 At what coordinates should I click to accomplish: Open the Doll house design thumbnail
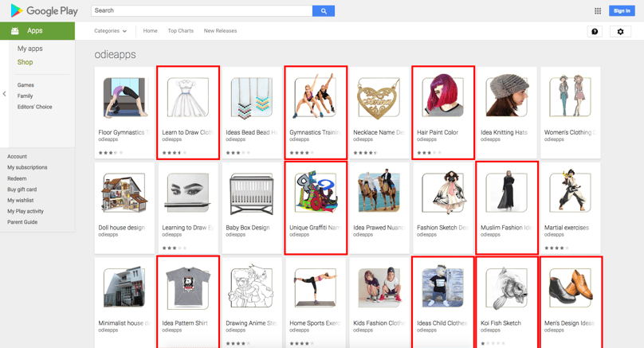pos(124,193)
